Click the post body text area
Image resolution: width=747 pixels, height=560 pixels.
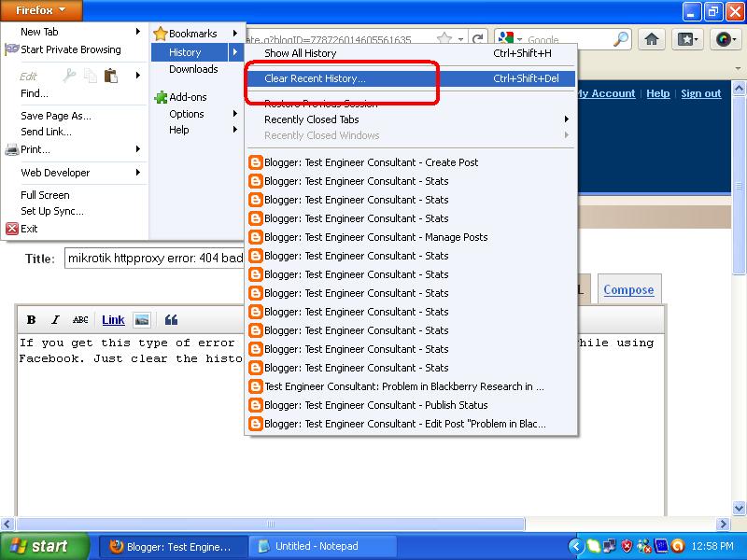coord(341,424)
